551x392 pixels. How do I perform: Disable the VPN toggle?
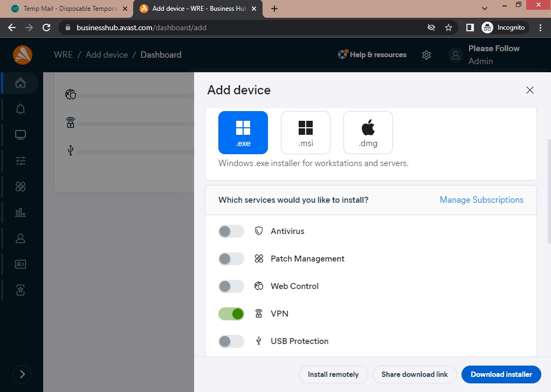click(x=231, y=314)
